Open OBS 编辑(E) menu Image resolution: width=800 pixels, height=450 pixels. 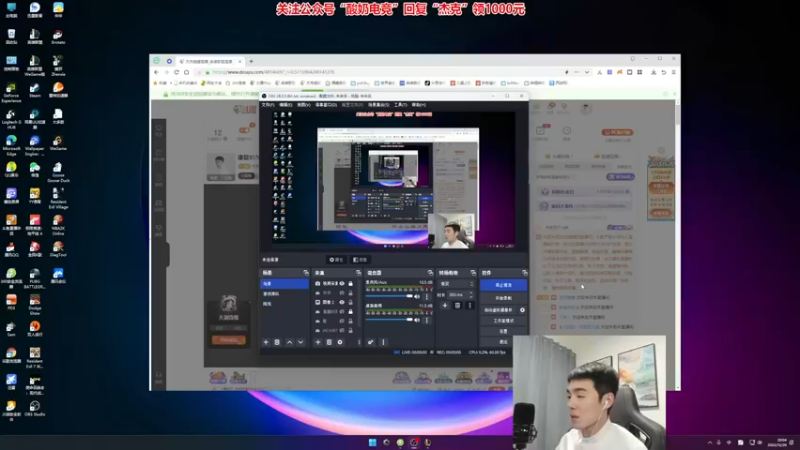tap(286, 105)
